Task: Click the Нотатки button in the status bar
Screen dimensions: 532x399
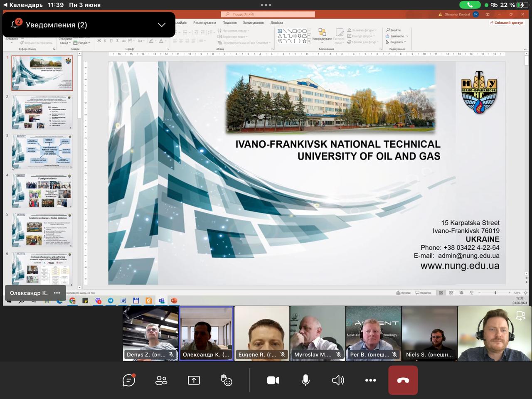Action: click(403, 293)
